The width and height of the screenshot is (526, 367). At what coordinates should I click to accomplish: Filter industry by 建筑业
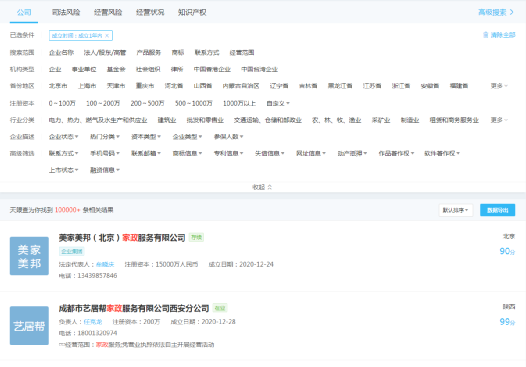[167, 120]
